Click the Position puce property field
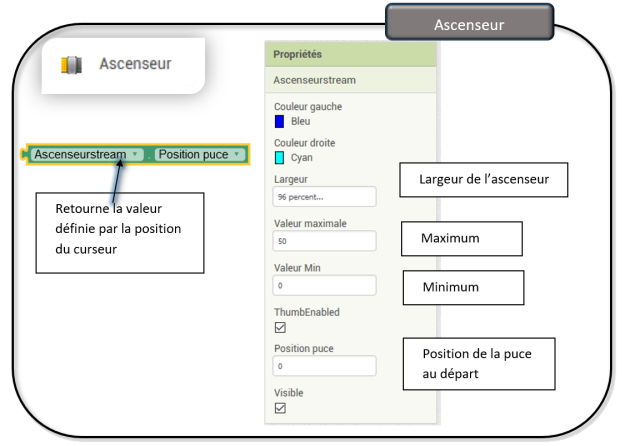630x446 pixels. pos(324,366)
